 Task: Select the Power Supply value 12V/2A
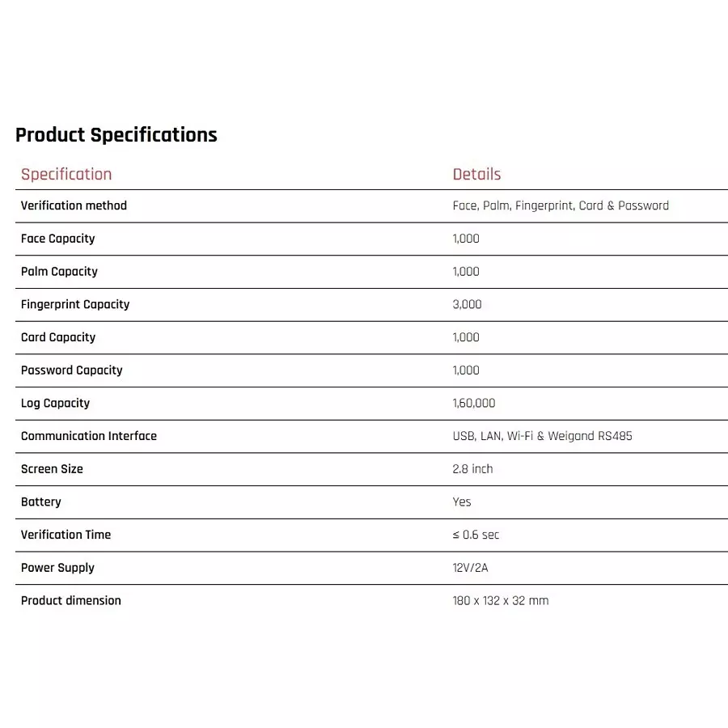[x=470, y=568]
